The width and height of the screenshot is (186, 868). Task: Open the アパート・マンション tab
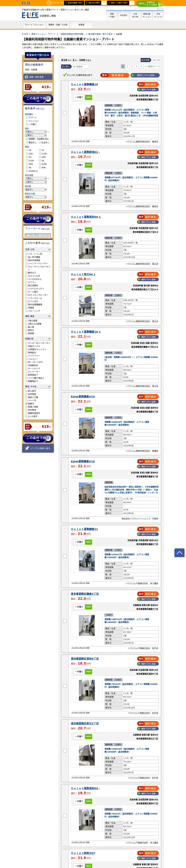[34, 25]
